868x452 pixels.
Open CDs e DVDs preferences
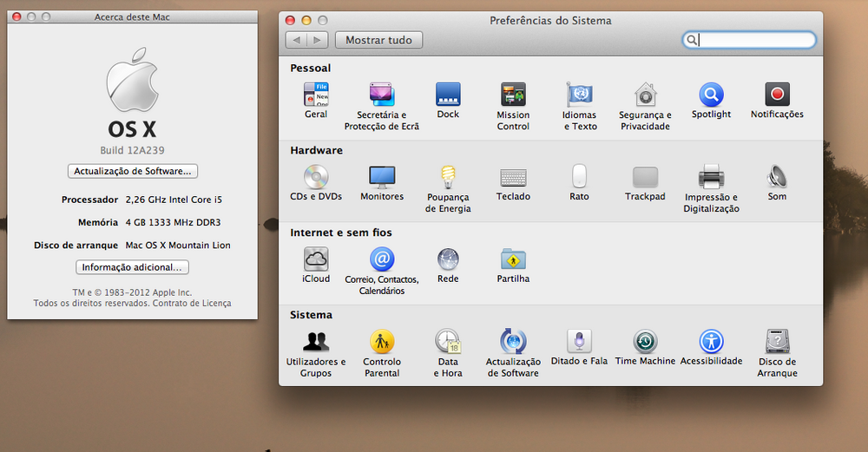[x=316, y=182]
